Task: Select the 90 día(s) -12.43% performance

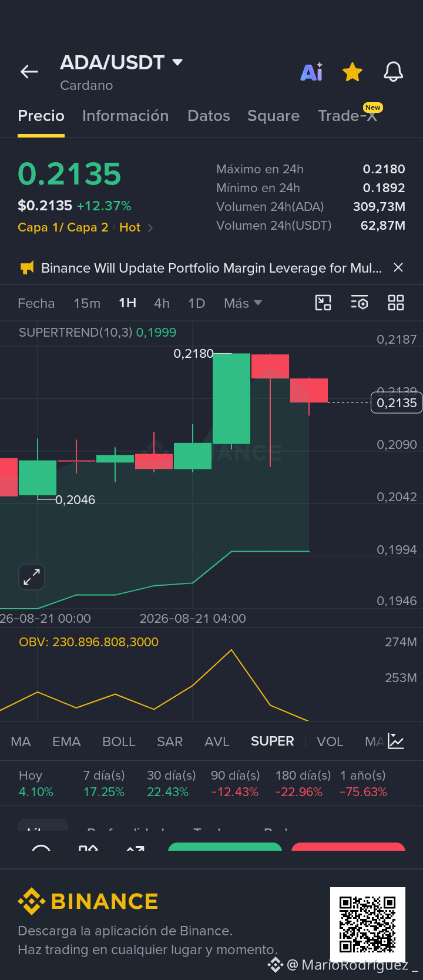Action: pos(235,784)
